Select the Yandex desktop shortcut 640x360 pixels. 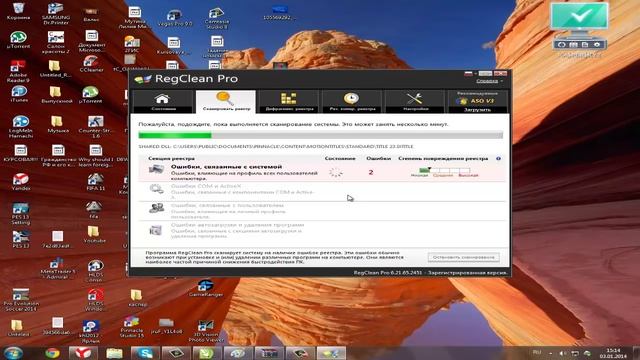click(x=21, y=182)
